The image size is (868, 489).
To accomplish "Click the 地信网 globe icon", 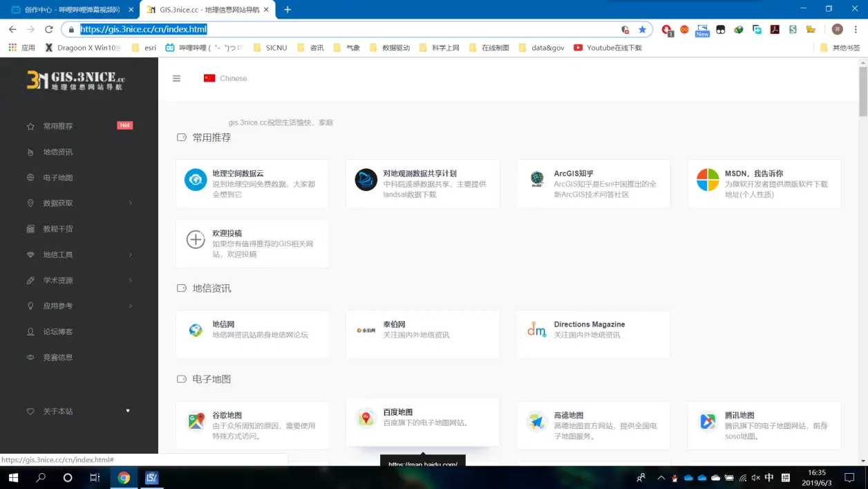I will pos(196,330).
